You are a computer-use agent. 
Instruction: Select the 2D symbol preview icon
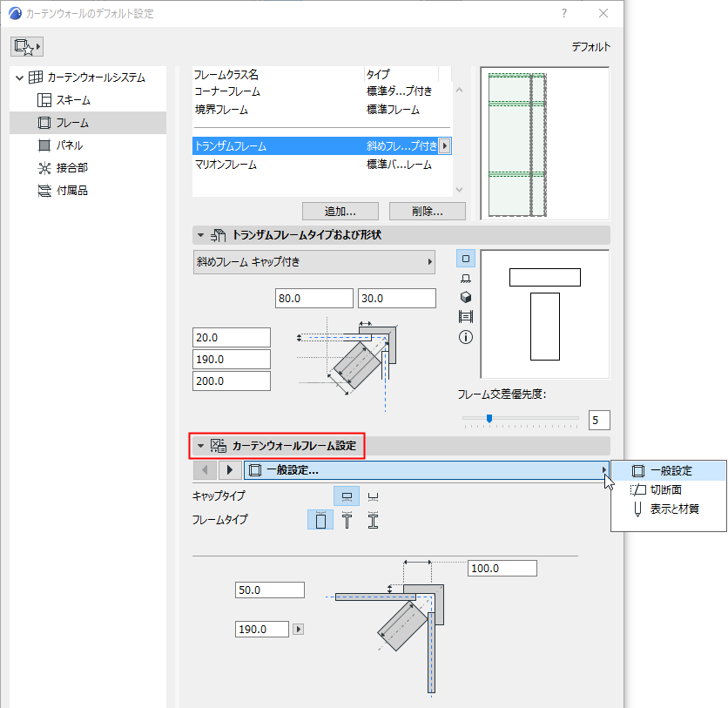click(x=467, y=258)
